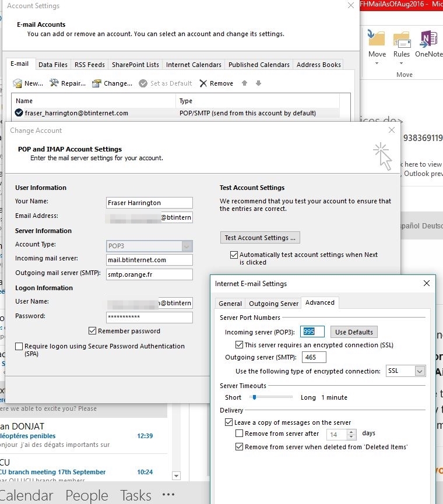Click the Outgoing server SMTP port field

tap(313, 358)
